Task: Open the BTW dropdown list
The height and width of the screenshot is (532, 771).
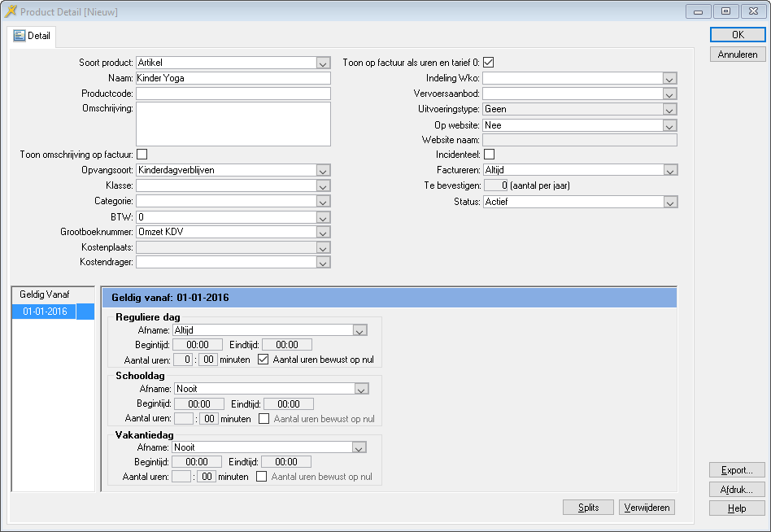Action: point(323,217)
